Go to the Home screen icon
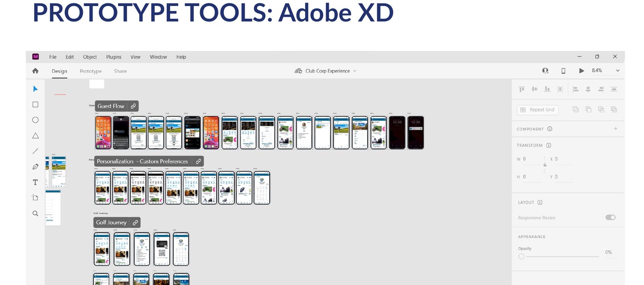 pos(35,71)
